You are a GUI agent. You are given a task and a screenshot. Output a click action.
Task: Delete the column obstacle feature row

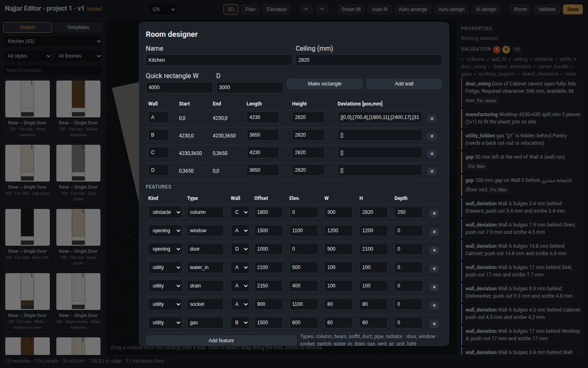tap(434, 213)
